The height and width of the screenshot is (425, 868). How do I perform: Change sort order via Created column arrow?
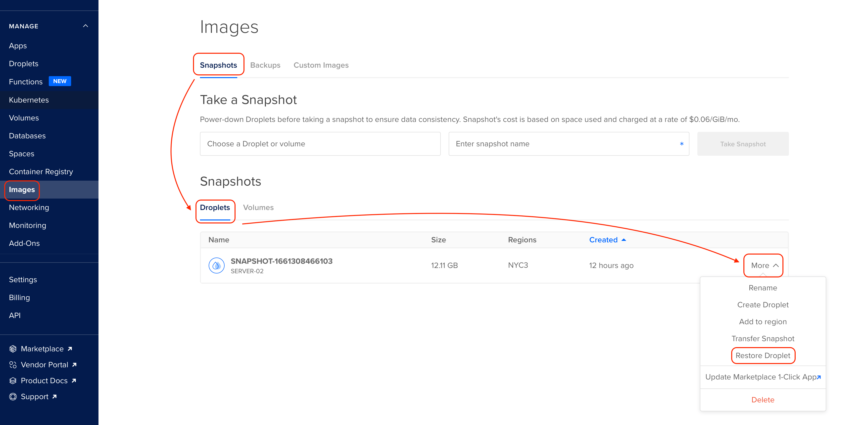point(624,240)
